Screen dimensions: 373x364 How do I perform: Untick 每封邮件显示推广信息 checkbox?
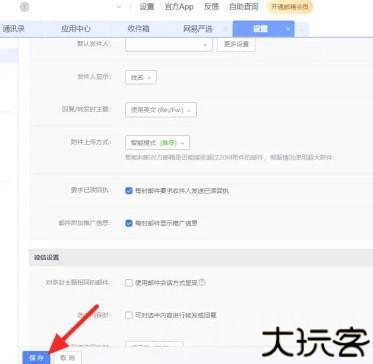click(129, 223)
